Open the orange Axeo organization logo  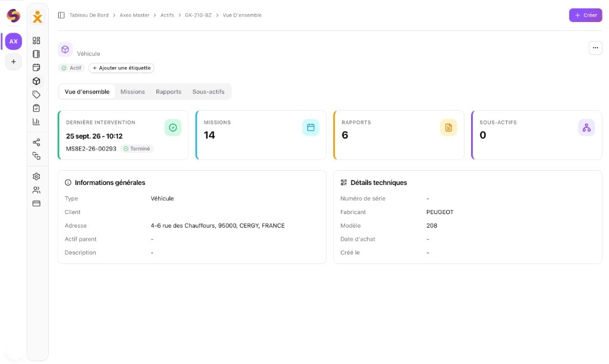point(37,17)
